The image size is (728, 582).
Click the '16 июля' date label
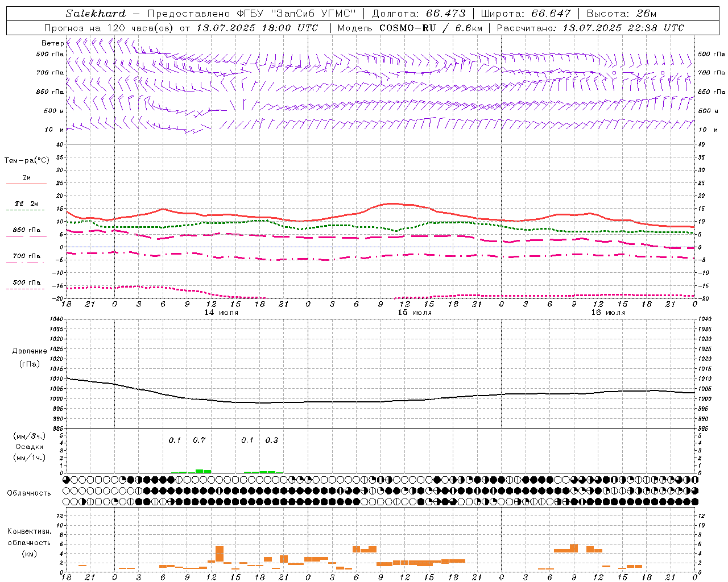(x=608, y=313)
